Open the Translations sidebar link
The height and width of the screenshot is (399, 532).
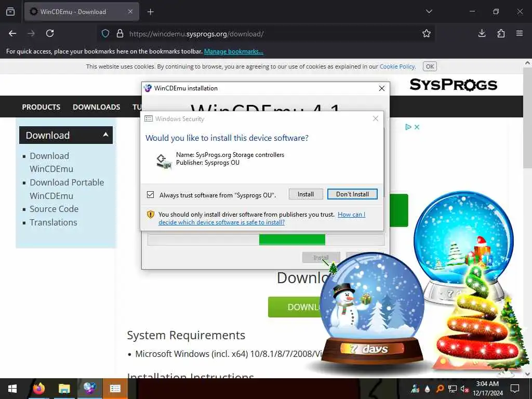click(54, 222)
